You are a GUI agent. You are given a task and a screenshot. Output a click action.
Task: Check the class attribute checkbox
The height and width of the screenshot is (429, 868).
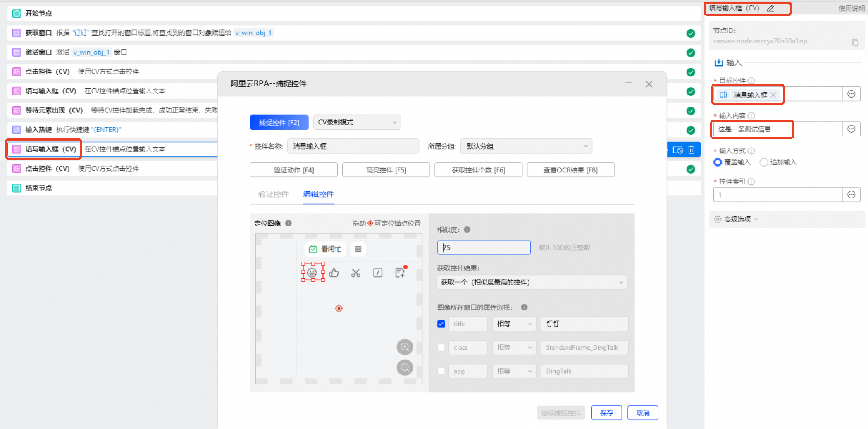coord(441,348)
